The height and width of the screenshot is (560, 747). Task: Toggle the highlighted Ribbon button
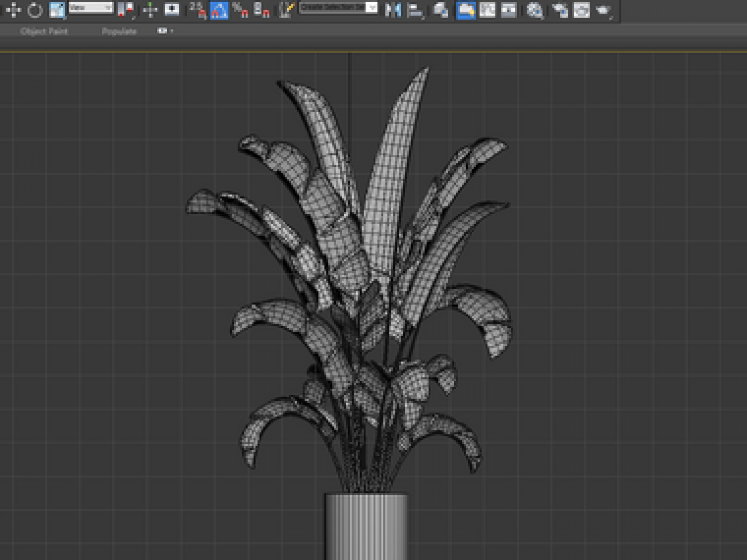(465, 9)
